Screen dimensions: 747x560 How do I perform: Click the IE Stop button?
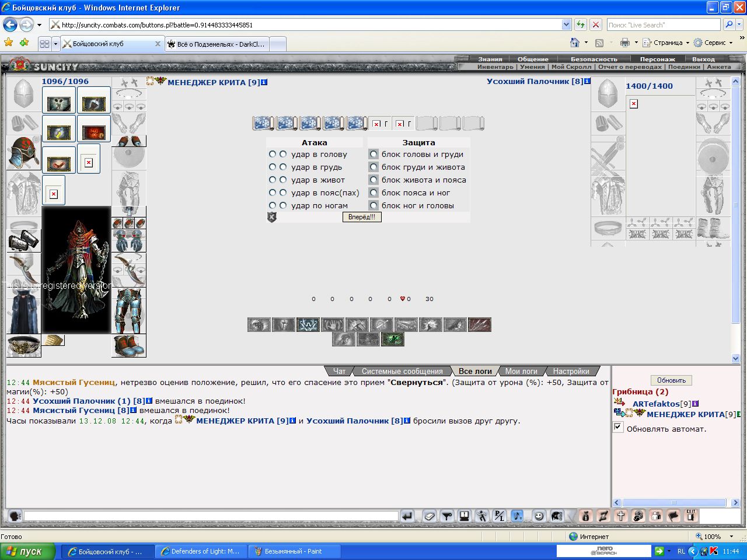596,24
